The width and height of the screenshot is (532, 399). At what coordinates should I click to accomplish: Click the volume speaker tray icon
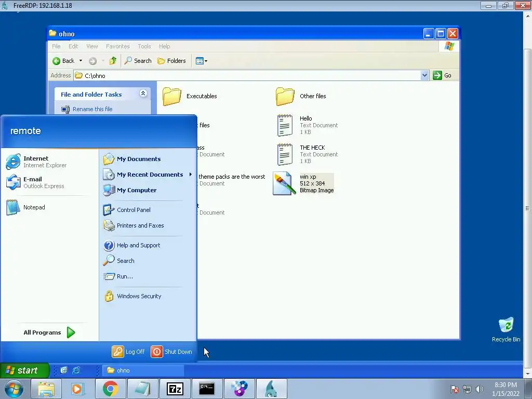(x=479, y=389)
